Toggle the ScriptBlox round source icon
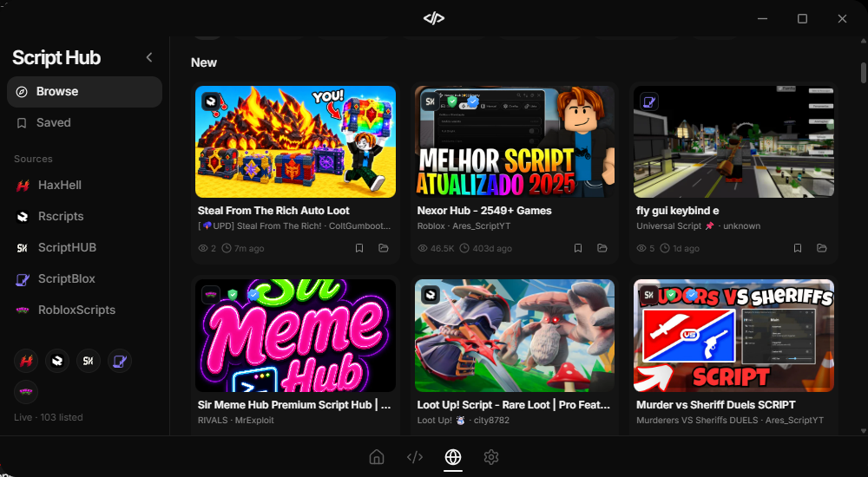Viewport: 868px width, 477px height. pyautogui.click(x=120, y=362)
